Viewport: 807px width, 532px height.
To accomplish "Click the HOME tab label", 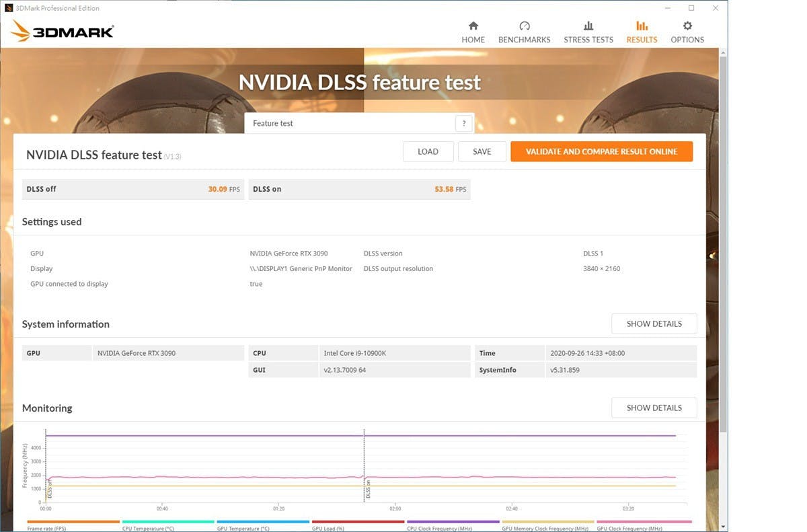I will (473, 40).
